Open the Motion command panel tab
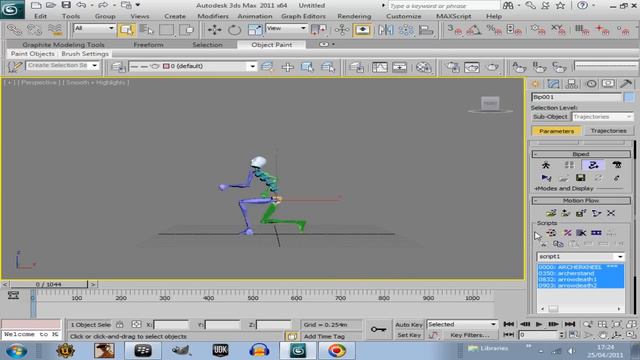This screenshot has height=360, width=640. (591, 84)
